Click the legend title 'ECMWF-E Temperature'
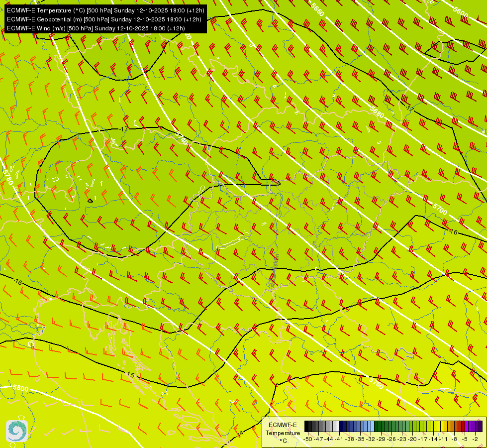487x448 pixels. (283, 429)
